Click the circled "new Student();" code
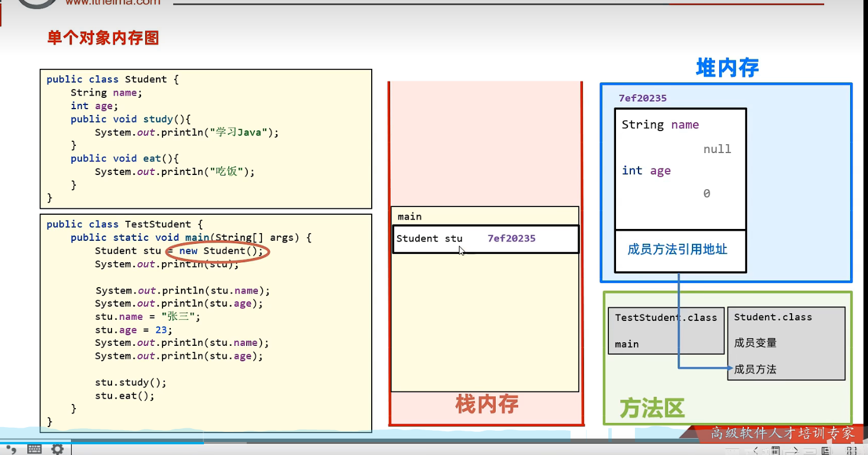The height and width of the screenshot is (455, 868). pos(221,251)
